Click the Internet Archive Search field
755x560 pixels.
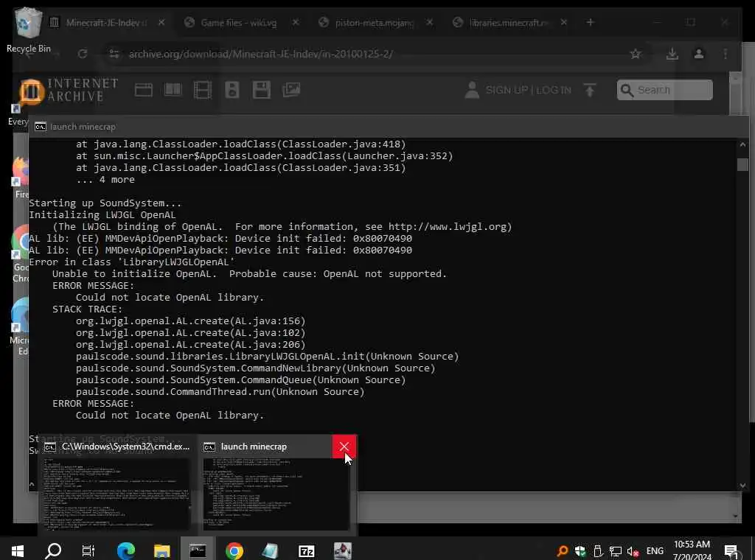click(664, 90)
